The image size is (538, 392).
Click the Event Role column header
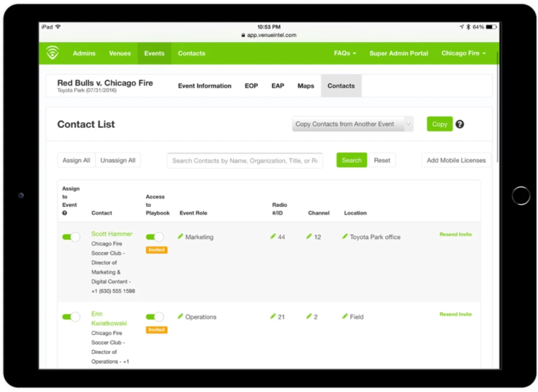tap(193, 213)
